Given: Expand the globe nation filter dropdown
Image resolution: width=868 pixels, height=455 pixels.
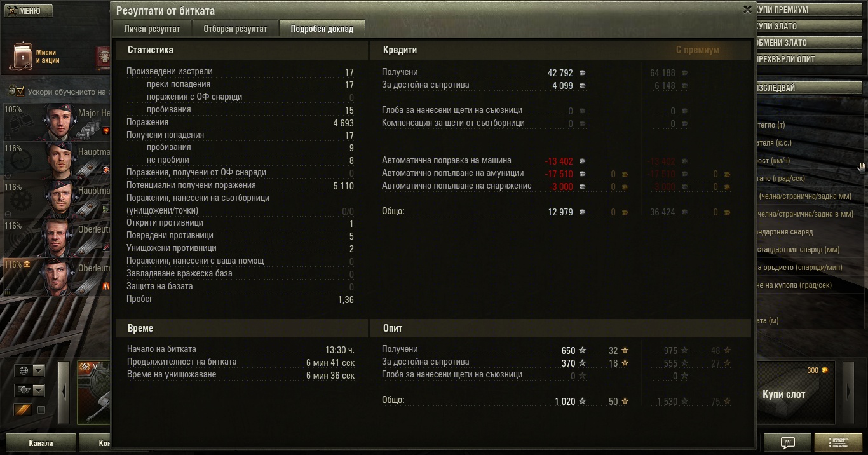Looking at the screenshot, I should [x=38, y=370].
